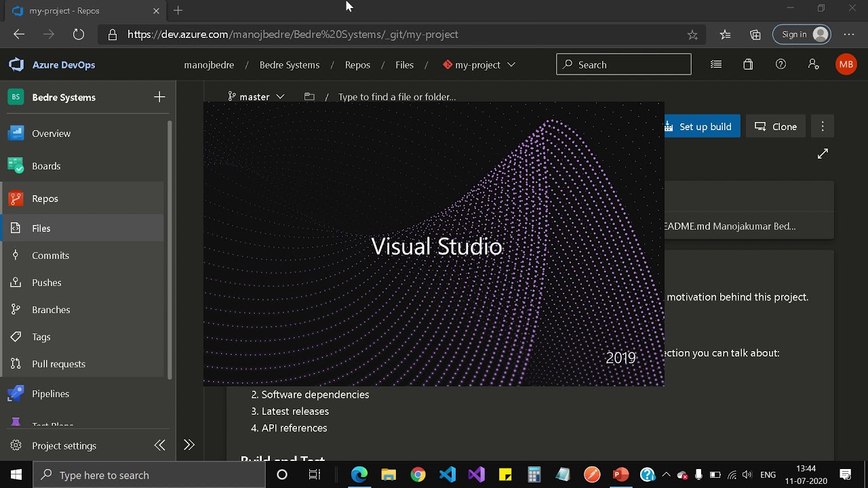This screenshot has height=488, width=868.
Task: Open Calculator from the taskbar
Action: (534, 475)
